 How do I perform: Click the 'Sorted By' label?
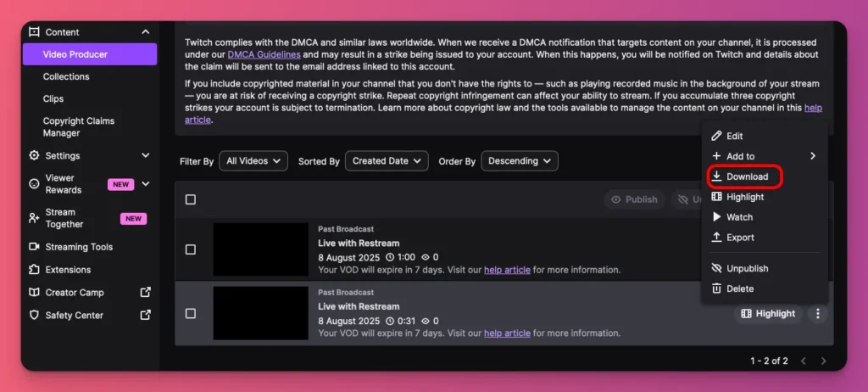[319, 161]
